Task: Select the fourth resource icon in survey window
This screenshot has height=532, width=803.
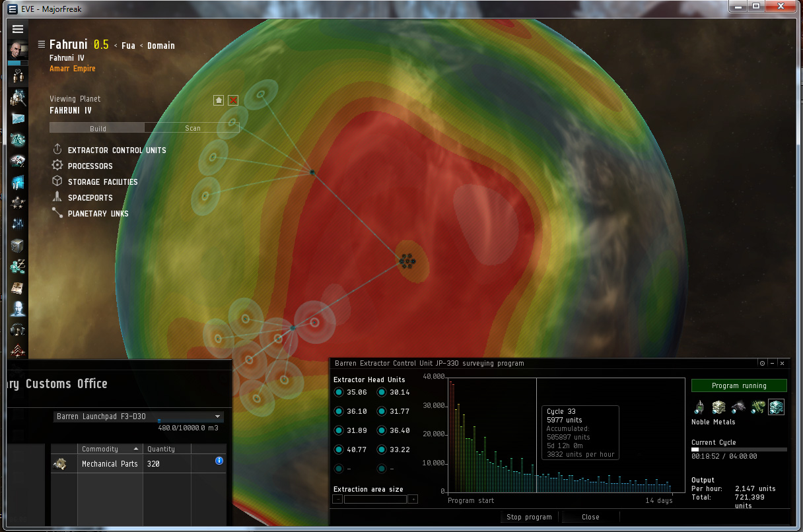Action: tap(757, 407)
